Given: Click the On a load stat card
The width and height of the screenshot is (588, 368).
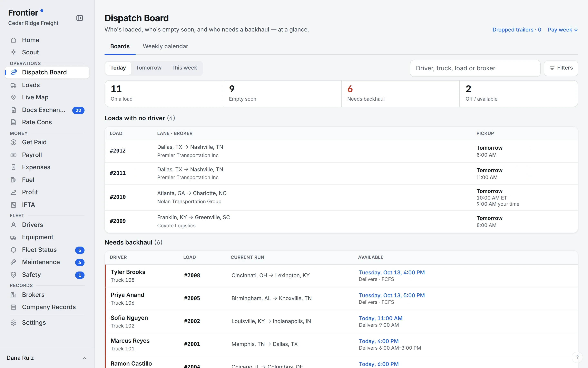Looking at the screenshot, I should [164, 94].
